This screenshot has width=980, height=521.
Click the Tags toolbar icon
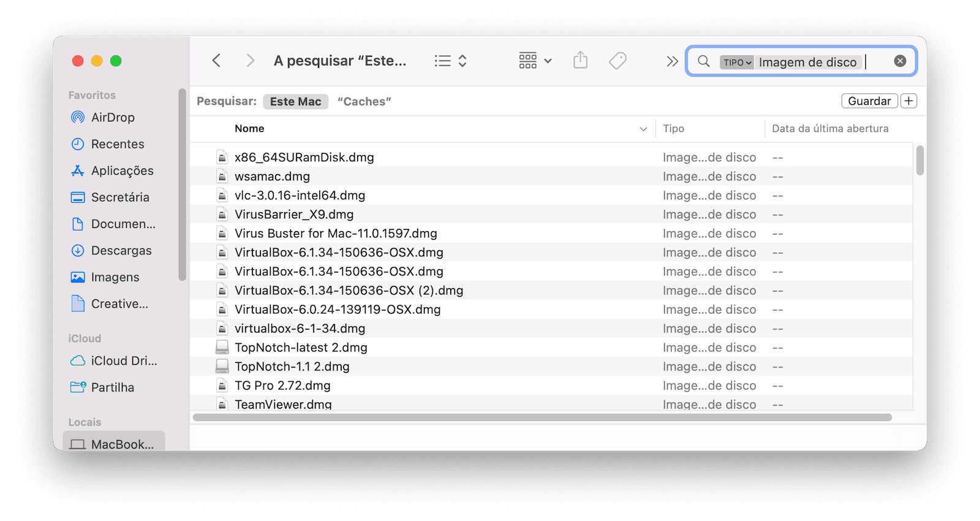618,61
